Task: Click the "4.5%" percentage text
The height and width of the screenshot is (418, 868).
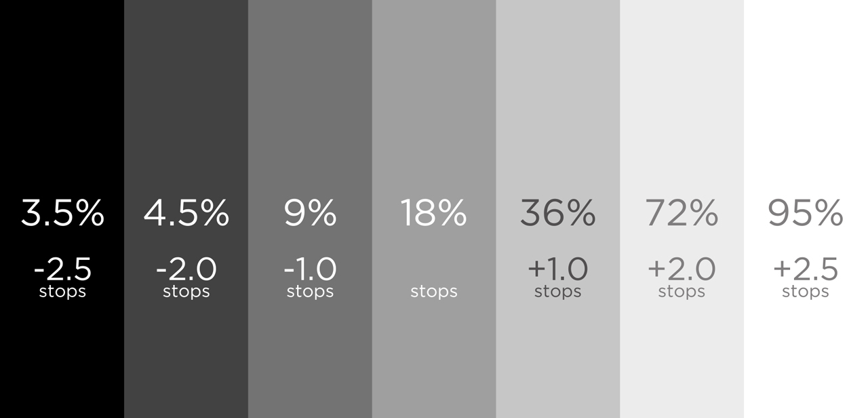Action: (186, 213)
